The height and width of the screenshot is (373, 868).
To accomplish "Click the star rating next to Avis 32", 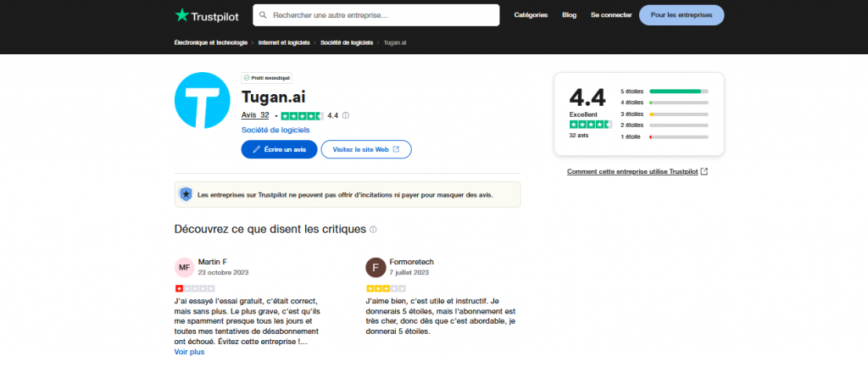I will point(303,115).
